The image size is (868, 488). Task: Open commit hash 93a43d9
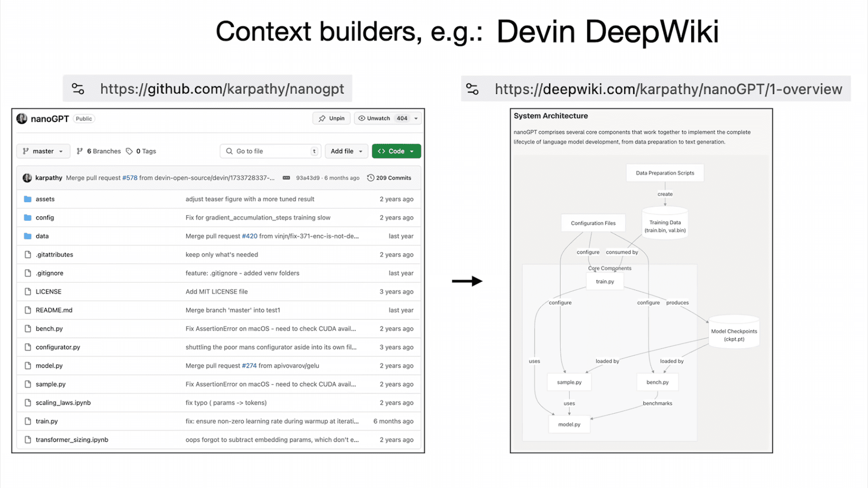308,178
